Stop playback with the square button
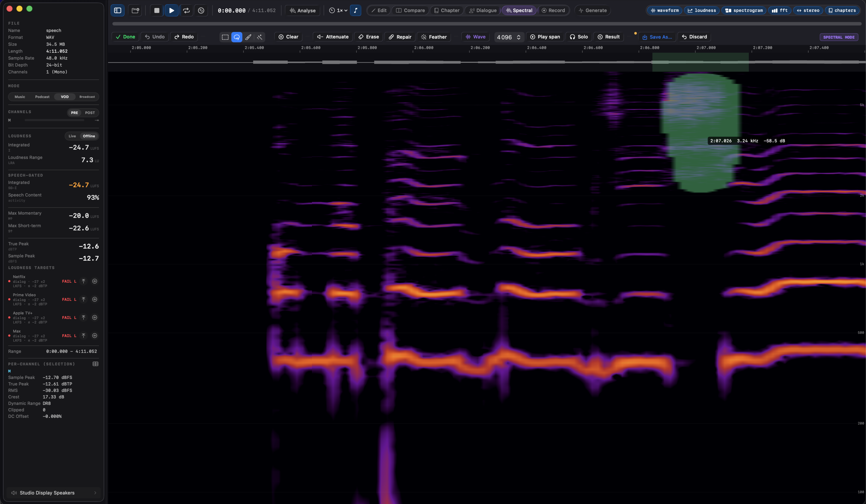This screenshot has width=866, height=504. (x=157, y=10)
